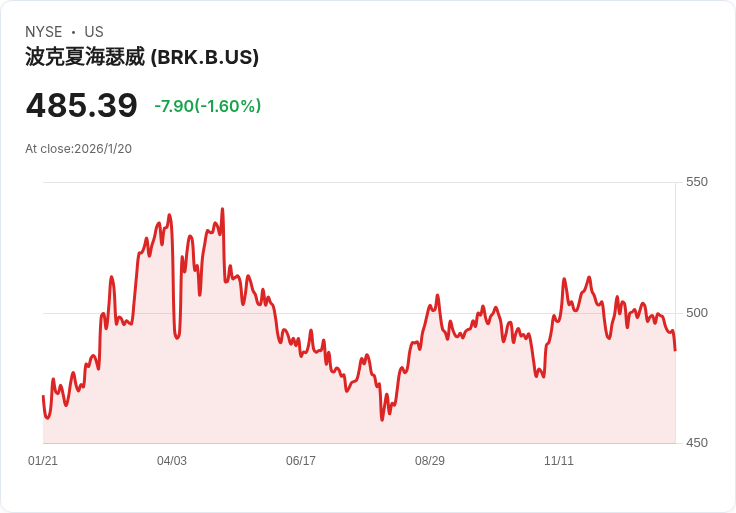Click the leftmost start of the price line

[x=43, y=397]
